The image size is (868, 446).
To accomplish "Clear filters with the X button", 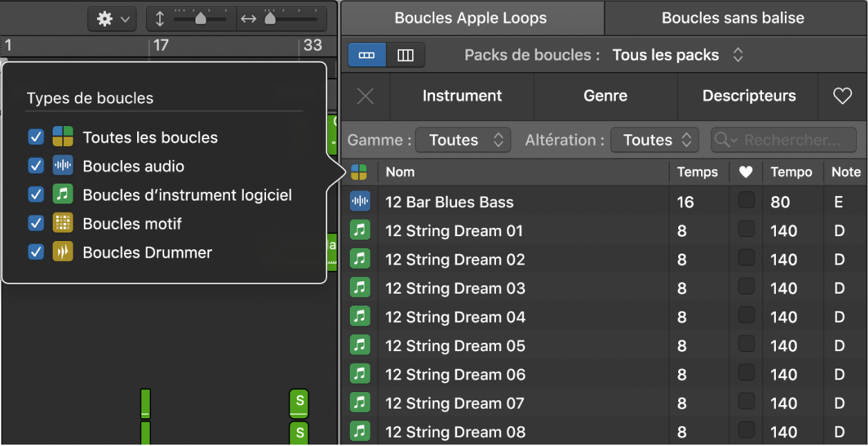I will 365,96.
